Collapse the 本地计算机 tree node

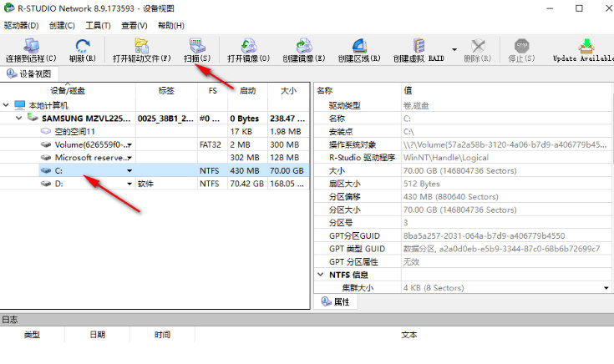(6, 105)
